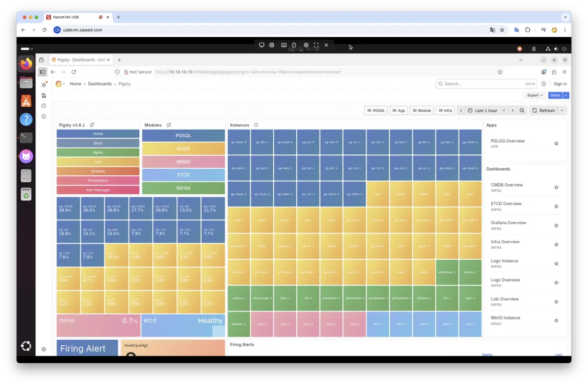Open Firefox sidebar history clock icon
The image size is (588, 385).
coord(44,106)
